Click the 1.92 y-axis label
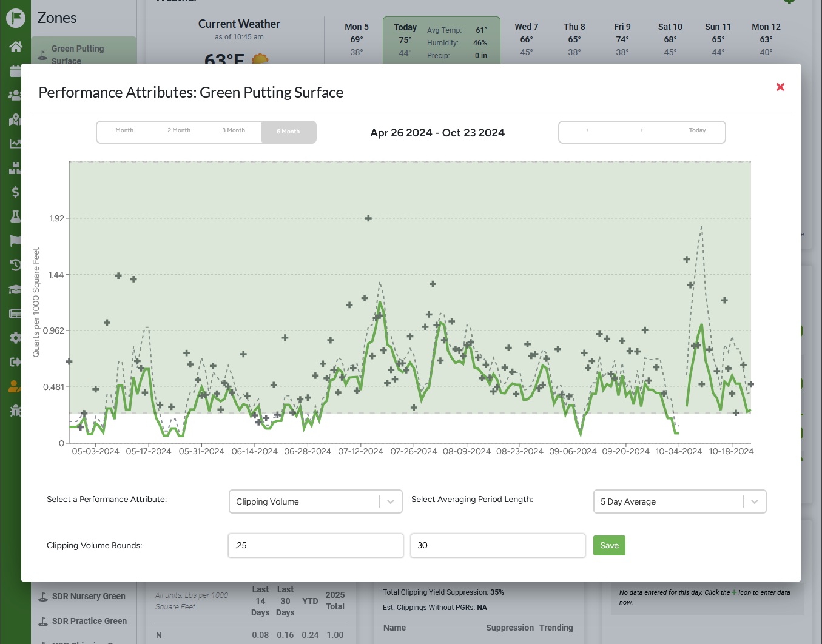Viewport: 822px width, 644px height. [56, 218]
